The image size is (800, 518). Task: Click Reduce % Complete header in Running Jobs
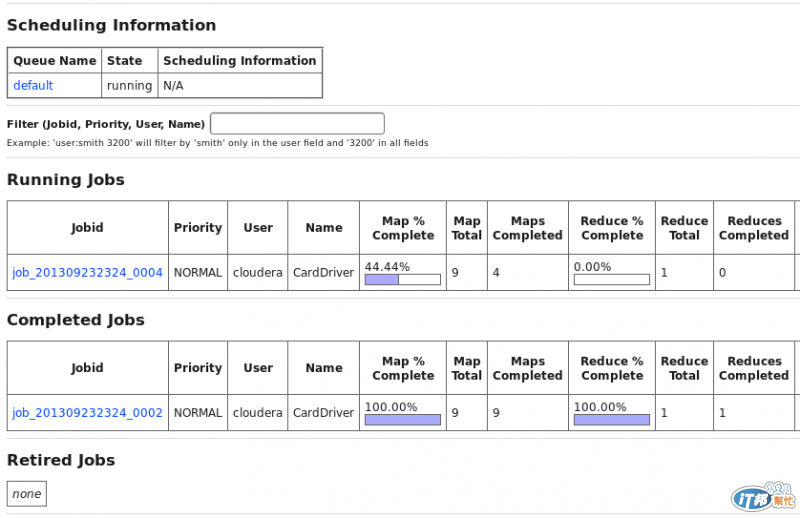[612, 228]
